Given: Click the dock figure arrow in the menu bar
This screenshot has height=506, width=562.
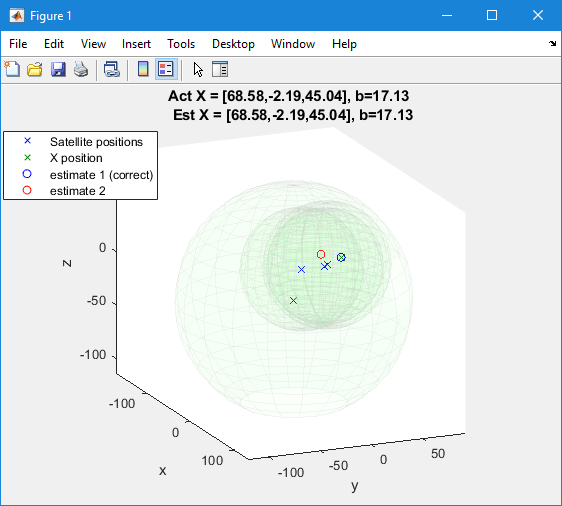Looking at the screenshot, I should click(x=552, y=44).
